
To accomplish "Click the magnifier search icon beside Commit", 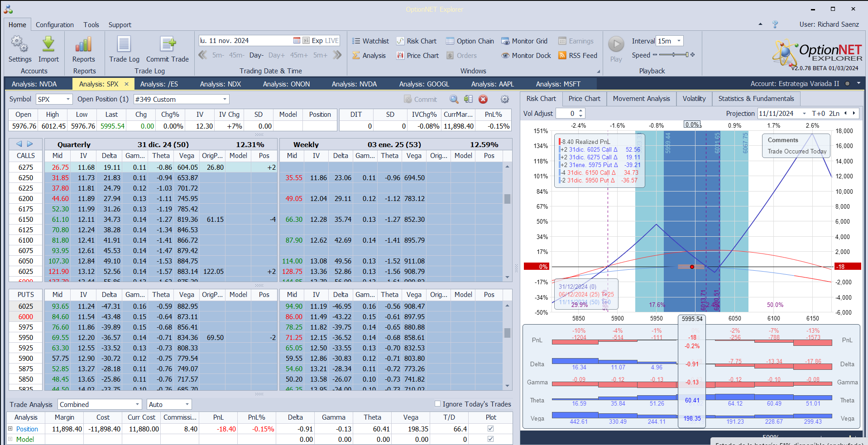I will click(454, 99).
